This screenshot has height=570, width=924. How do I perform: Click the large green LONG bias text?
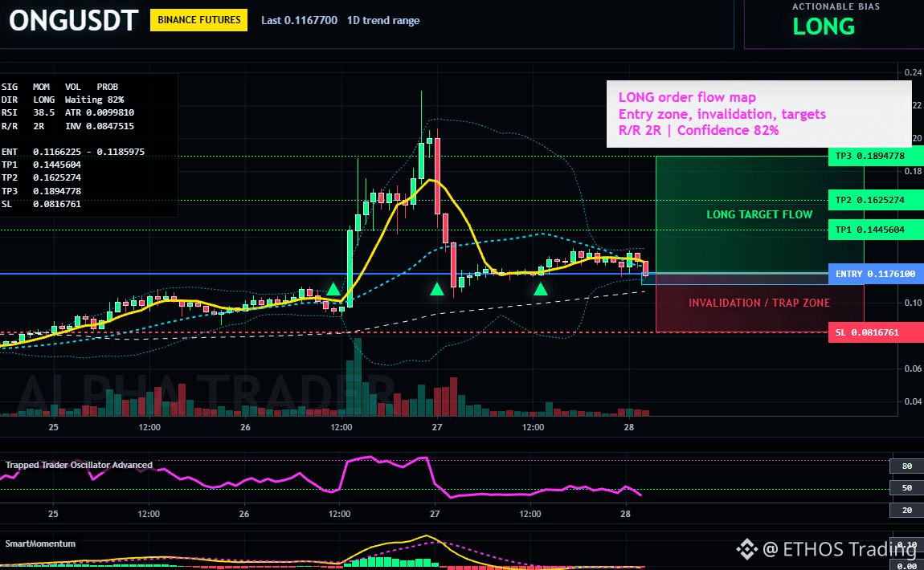(824, 26)
